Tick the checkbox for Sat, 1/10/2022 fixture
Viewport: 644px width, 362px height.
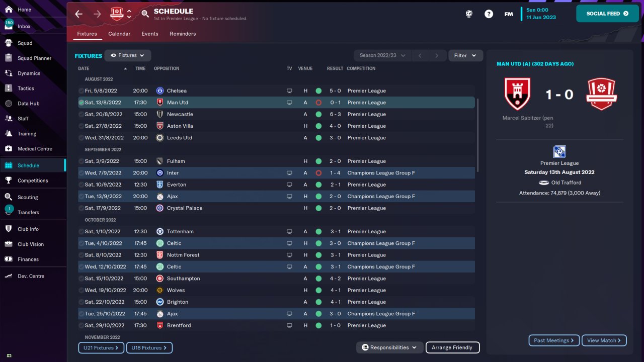pos(81,232)
